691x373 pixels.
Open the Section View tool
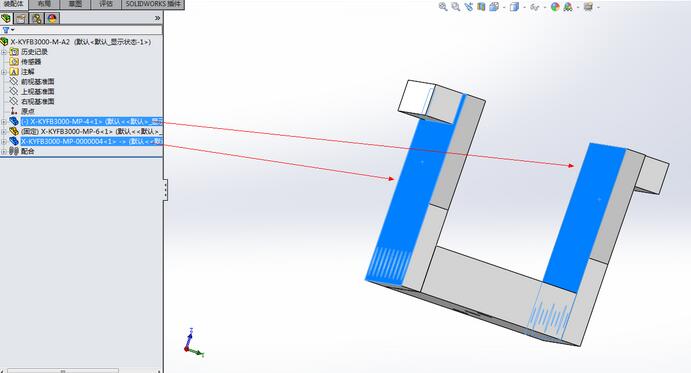481,7
